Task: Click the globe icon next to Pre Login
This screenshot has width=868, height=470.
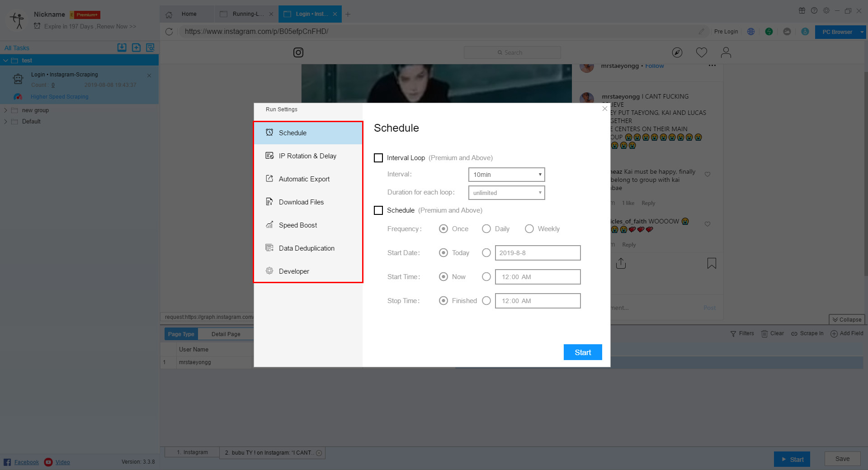Action: click(751, 32)
